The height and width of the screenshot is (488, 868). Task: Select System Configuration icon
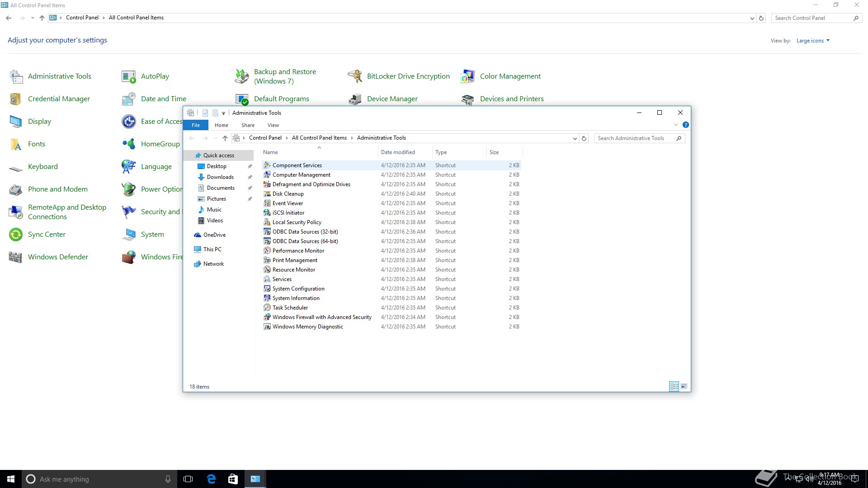point(267,289)
